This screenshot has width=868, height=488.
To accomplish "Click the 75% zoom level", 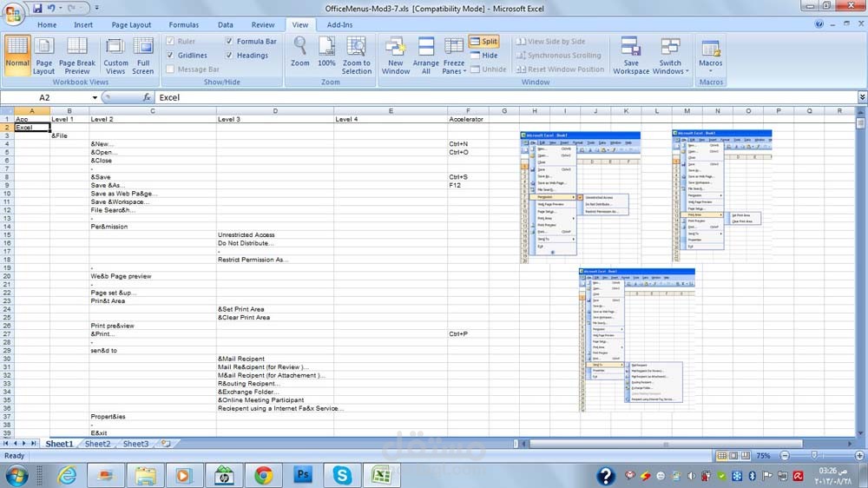I will pyautogui.click(x=763, y=455).
